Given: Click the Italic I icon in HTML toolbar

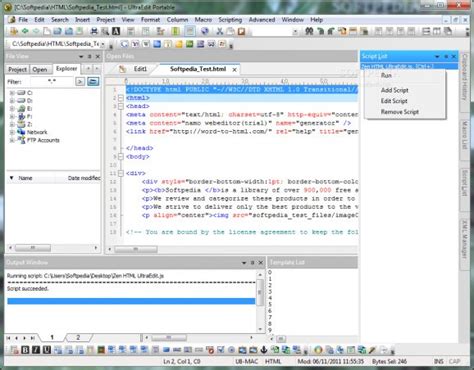Looking at the screenshot, I should coord(36,350).
